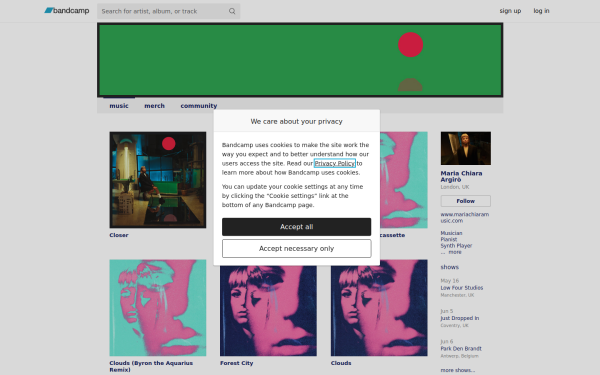The width and height of the screenshot is (600, 375).
Task: Click the May 16 show date
Action: [449, 281]
